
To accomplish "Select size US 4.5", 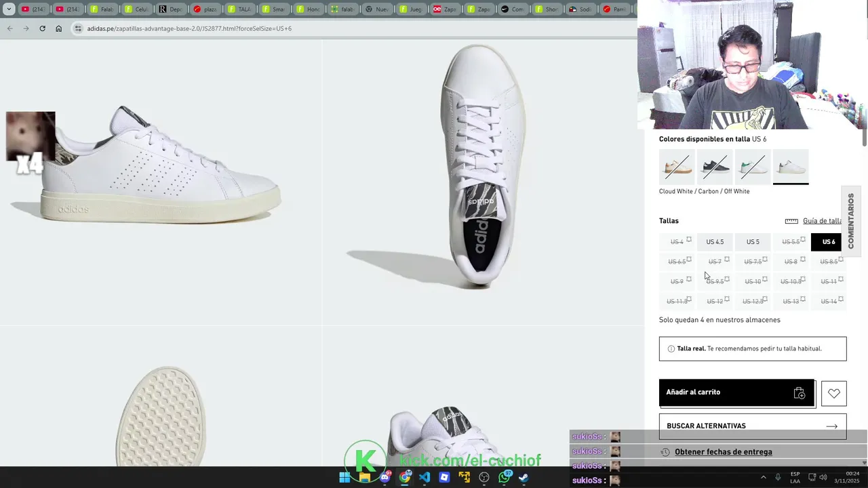I will click(715, 242).
